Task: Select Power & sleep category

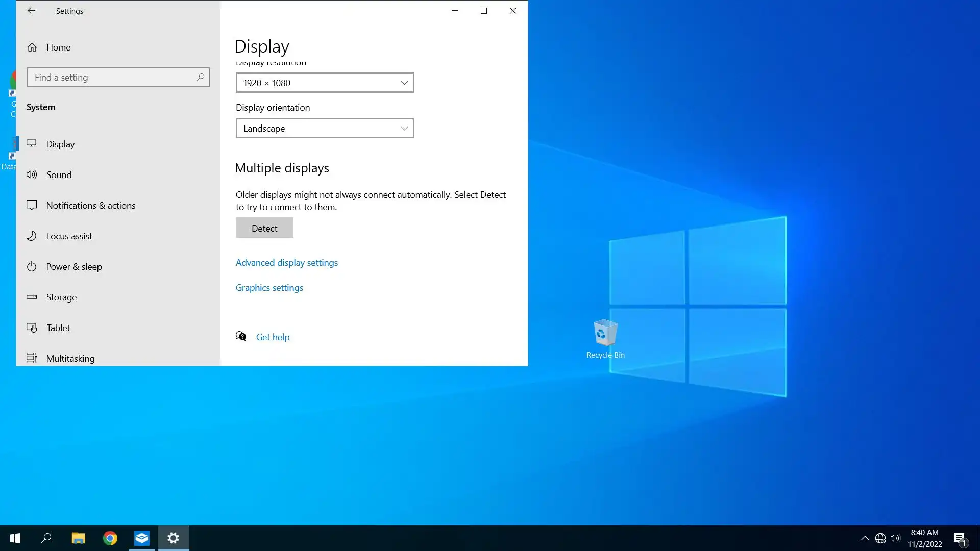Action: click(73, 267)
